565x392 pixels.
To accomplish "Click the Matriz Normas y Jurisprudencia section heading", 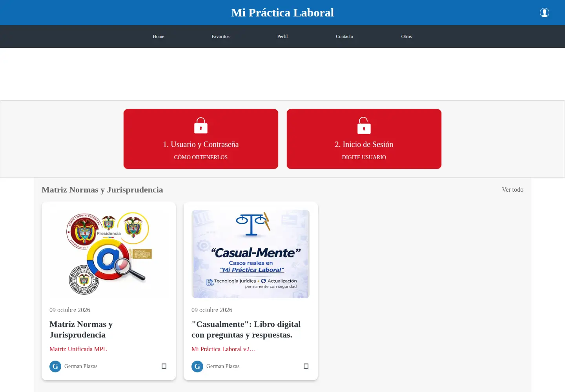I will (102, 190).
